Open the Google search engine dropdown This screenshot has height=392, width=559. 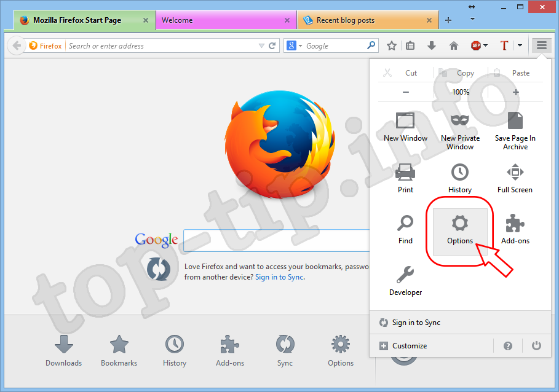click(x=295, y=45)
